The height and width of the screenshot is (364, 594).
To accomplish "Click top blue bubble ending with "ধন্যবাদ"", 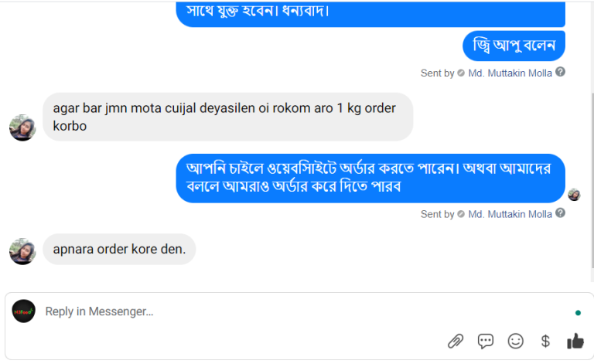I will [x=370, y=12].
